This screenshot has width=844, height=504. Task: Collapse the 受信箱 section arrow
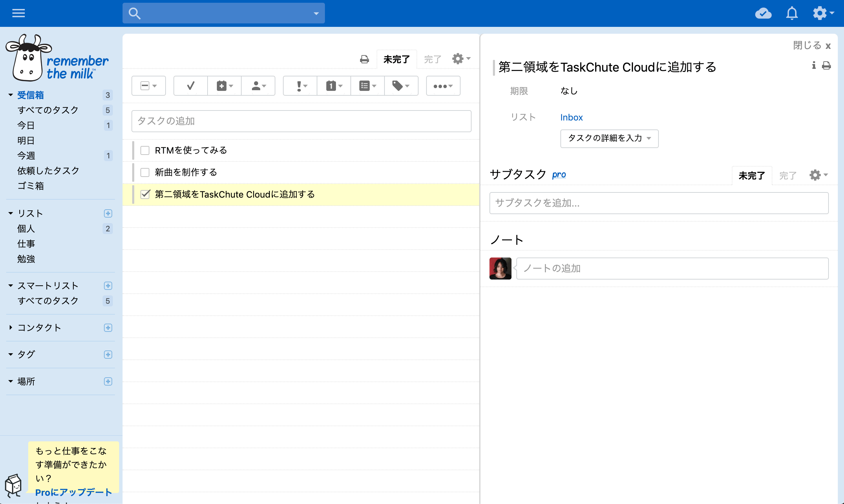point(11,95)
